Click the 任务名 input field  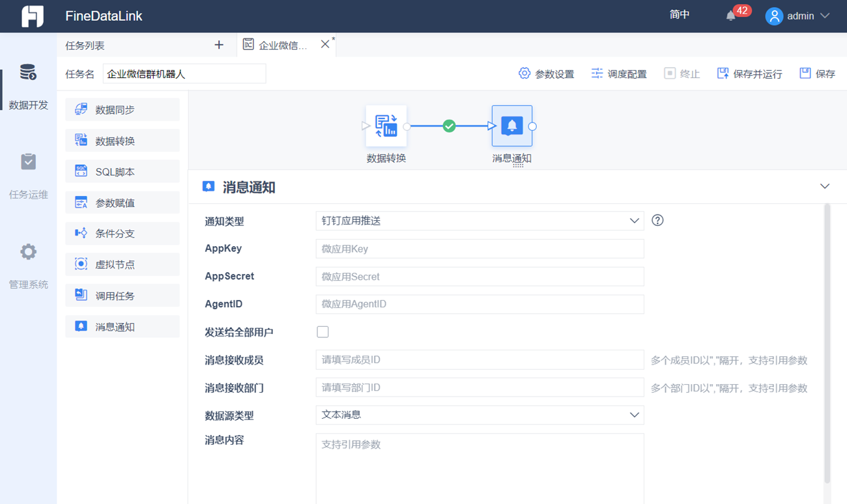pos(184,74)
